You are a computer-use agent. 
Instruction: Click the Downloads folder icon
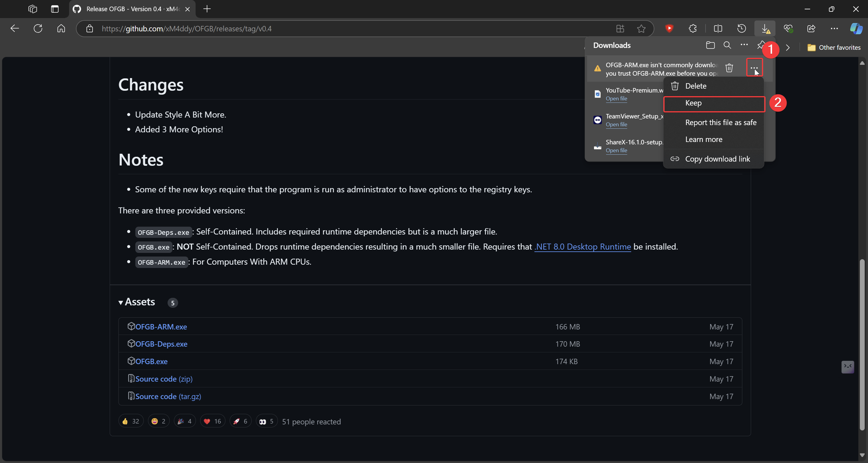point(710,46)
